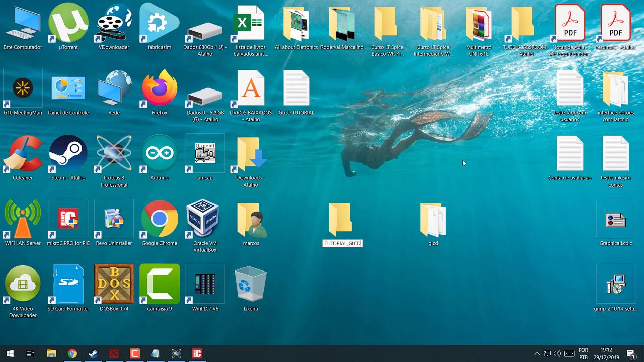
Task: Show hidden system tray icons
Action: coord(537,353)
